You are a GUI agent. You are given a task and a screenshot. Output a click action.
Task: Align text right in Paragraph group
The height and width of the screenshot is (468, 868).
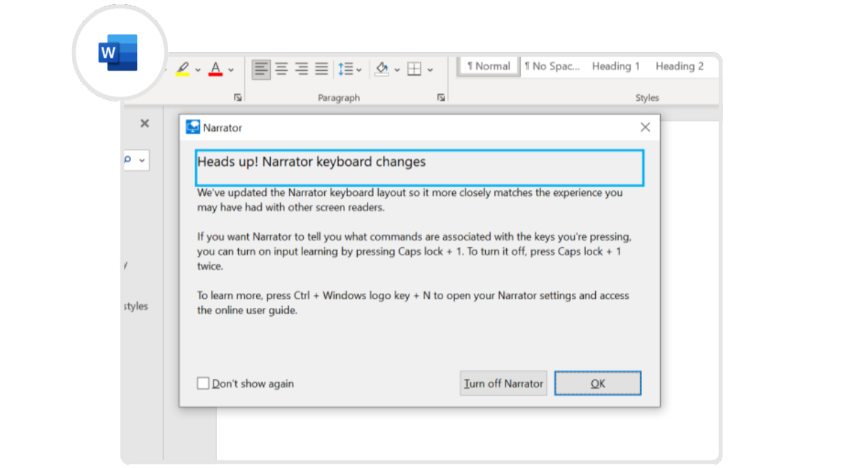click(302, 69)
